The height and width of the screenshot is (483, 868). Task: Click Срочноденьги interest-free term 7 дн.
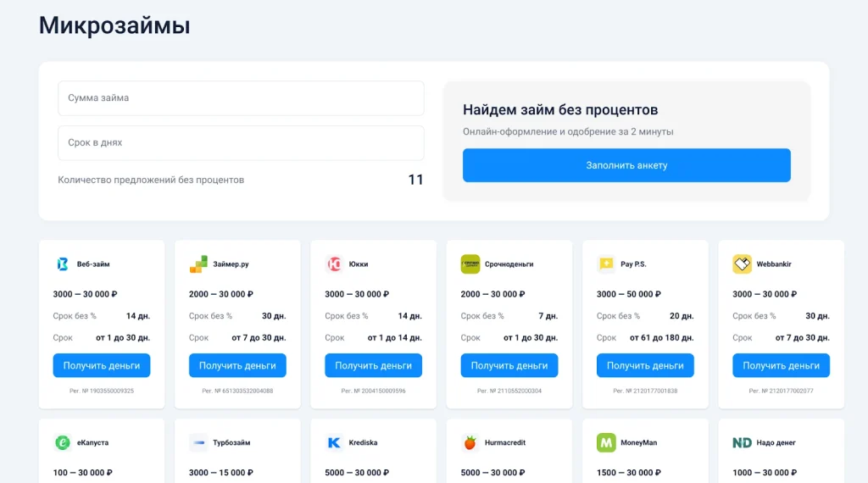click(548, 316)
